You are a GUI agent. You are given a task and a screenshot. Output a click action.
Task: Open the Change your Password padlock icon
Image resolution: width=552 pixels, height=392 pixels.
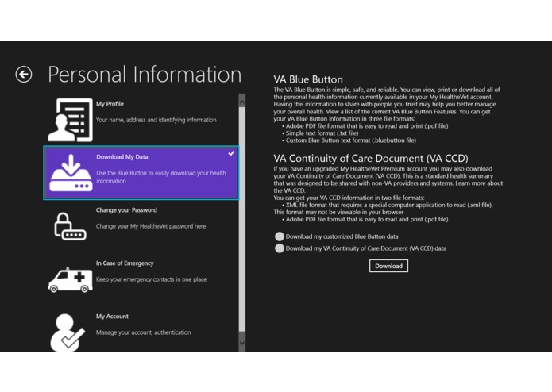tap(70, 226)
